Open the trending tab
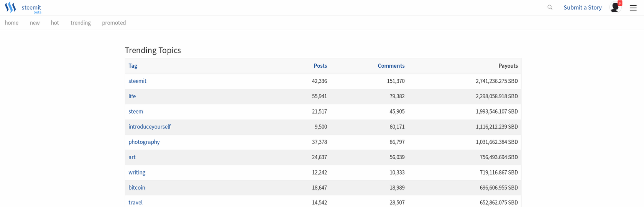Viewport: 644px width, 207px height. pos(80,23)
